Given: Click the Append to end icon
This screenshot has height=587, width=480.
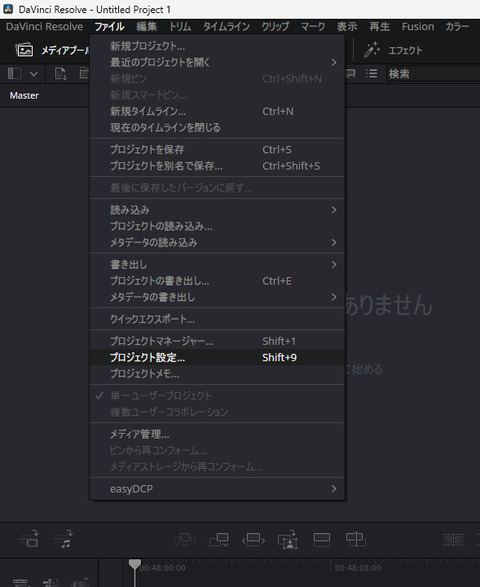Looking at the screenshot, I should [x=219, y=539].
